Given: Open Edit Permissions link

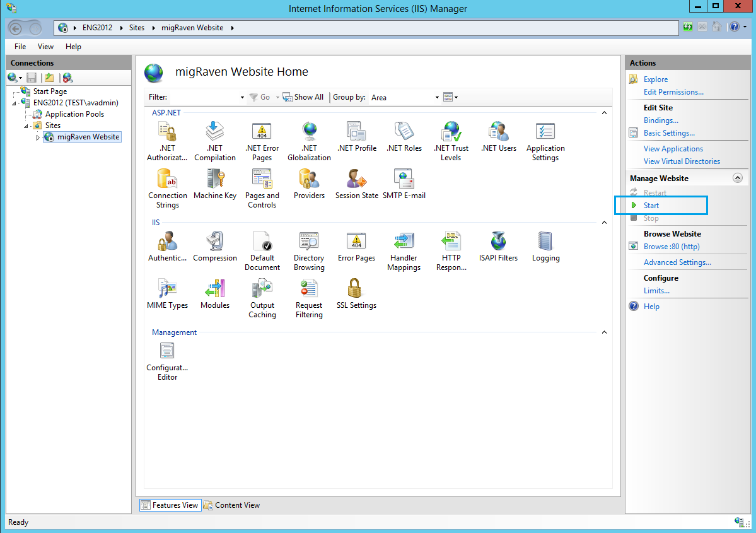Looking at the screenshot, I should 673,92.
